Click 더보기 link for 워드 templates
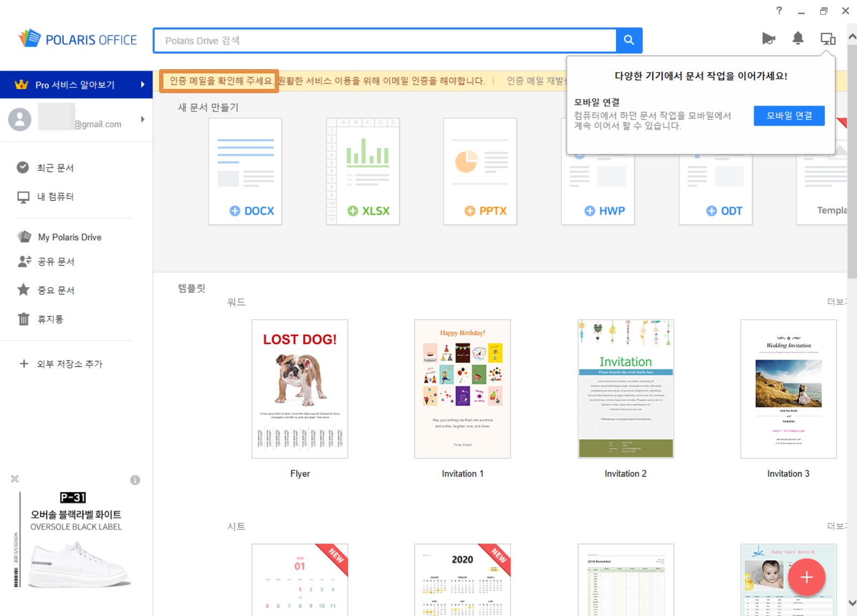The image size is (857, 616). [x=837, y=302]
